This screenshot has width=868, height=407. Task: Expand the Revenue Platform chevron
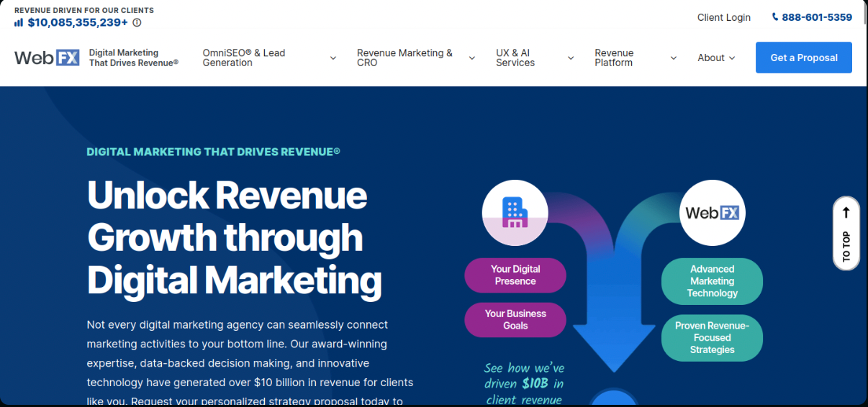tap(674, 58)
